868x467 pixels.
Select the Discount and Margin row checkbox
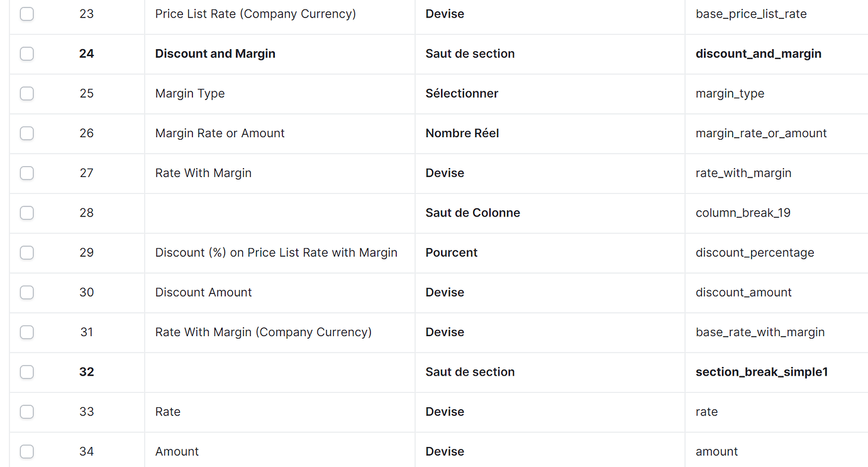pos(26,53)
